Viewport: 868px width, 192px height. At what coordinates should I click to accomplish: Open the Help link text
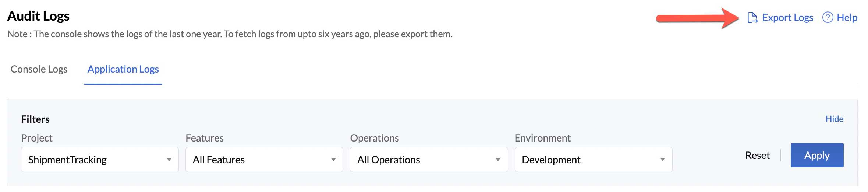(847, 18)
